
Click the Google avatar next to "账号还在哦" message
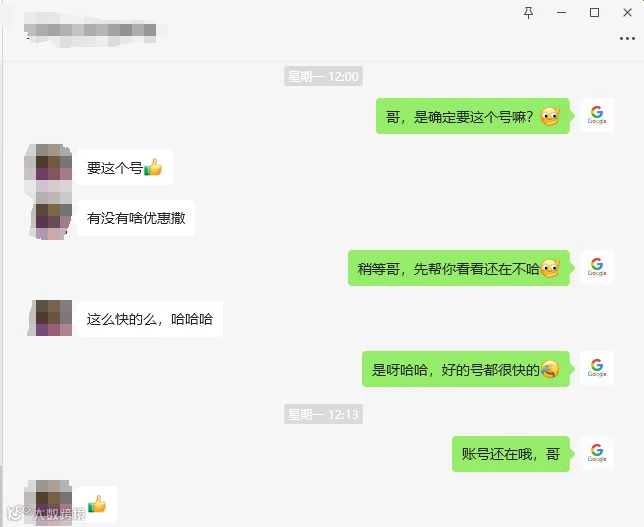tap(597, 453)
